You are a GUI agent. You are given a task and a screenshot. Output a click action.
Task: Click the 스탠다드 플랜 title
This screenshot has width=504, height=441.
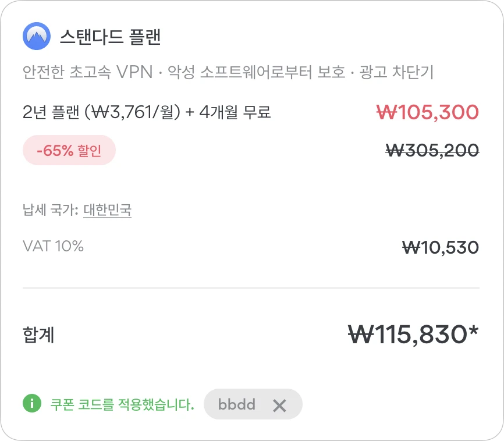point(110,37)
